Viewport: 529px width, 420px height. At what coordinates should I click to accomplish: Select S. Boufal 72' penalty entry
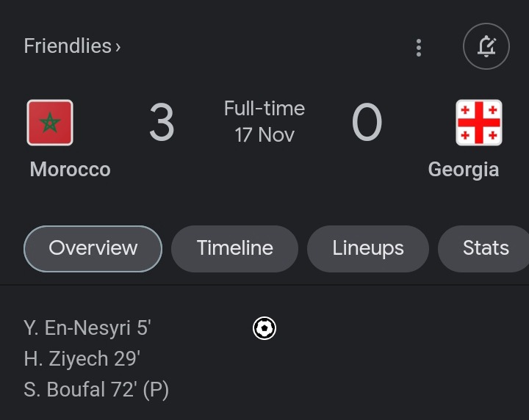(96, 389)
